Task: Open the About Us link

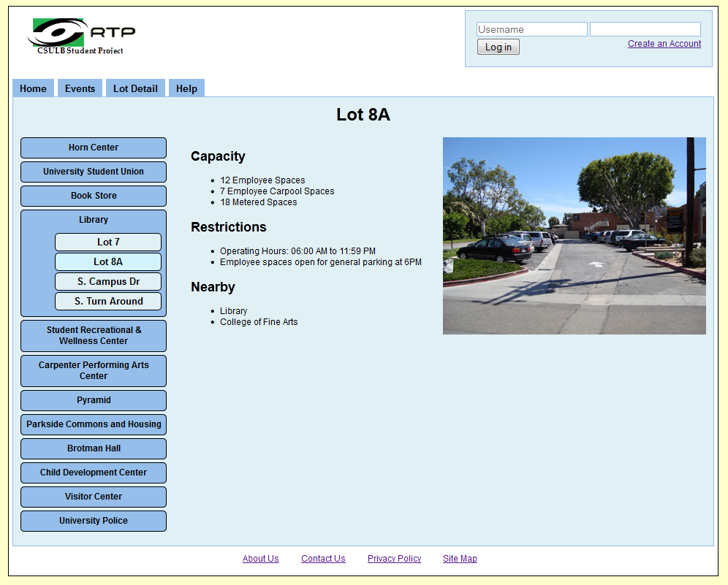Action: pyautogui.click(x=260, y=559)
